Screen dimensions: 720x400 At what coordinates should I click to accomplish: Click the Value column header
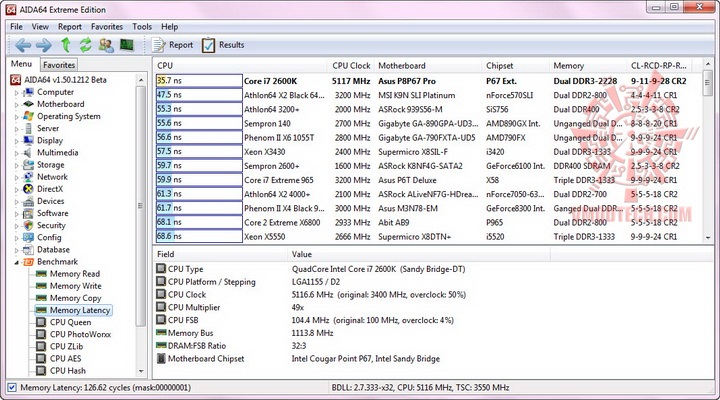coord(419,254)
